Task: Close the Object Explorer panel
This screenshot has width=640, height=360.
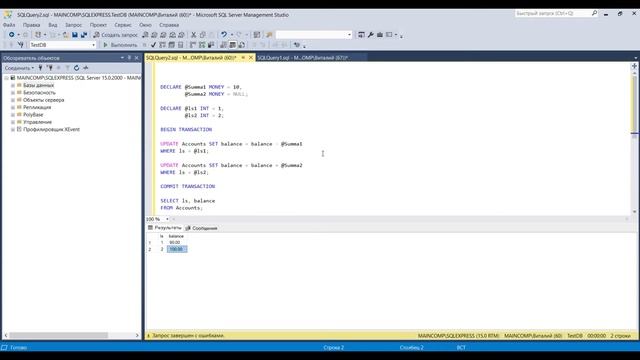Action: pyautogui.click(x=136, y=58)
